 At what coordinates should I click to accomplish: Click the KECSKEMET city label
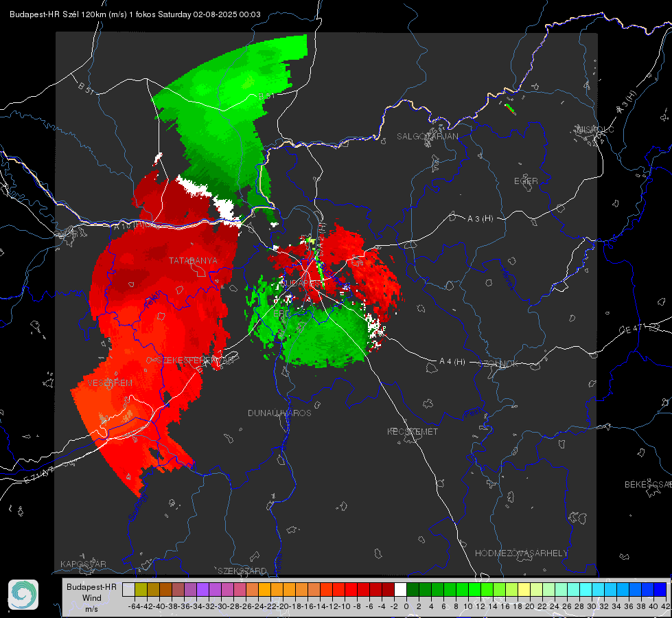click(x=413, y=432)
